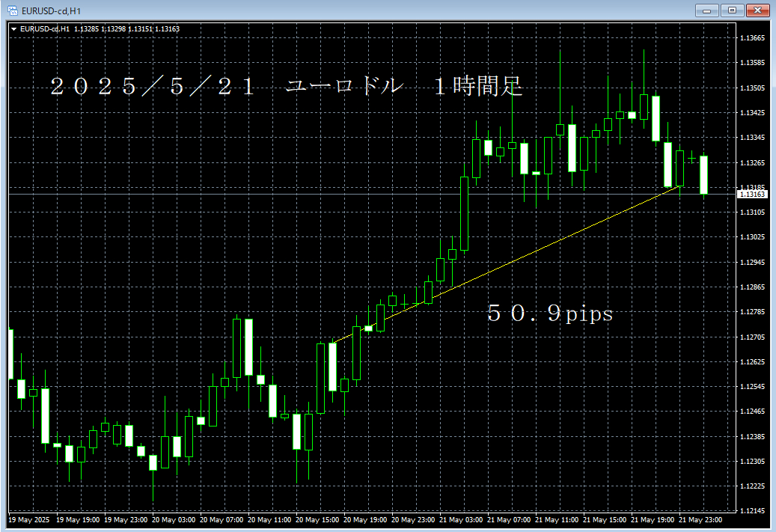The width and height of the screenshot is (776, 532).
Task: Click the '19 May 2025' time axis label
Action: click(29, 519)
